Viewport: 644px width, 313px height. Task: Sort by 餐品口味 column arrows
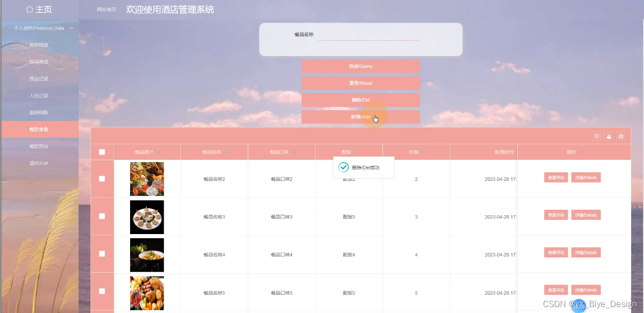tap(294, 152)
